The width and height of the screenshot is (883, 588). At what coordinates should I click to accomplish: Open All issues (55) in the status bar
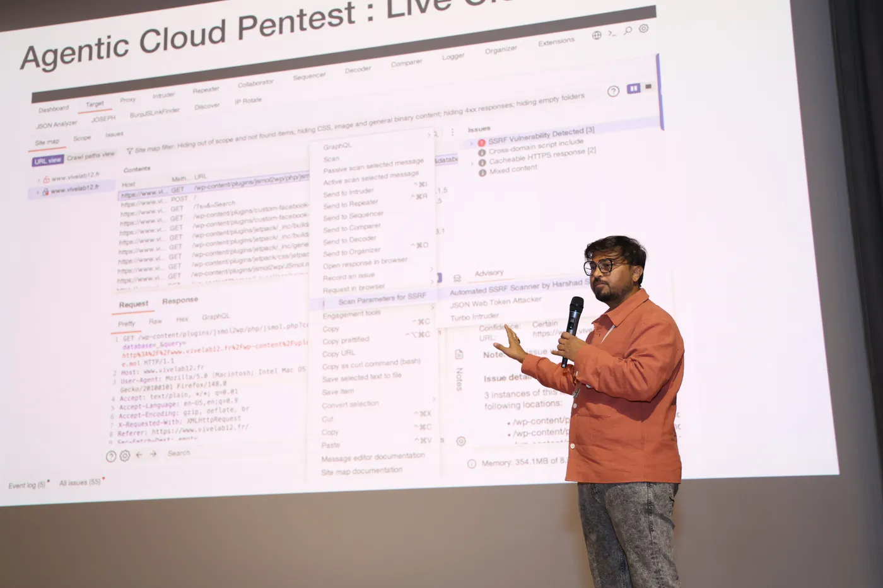point(79,483)
